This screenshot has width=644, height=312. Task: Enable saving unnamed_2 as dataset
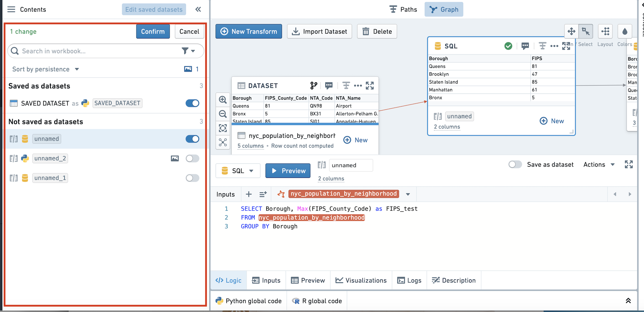192,159
